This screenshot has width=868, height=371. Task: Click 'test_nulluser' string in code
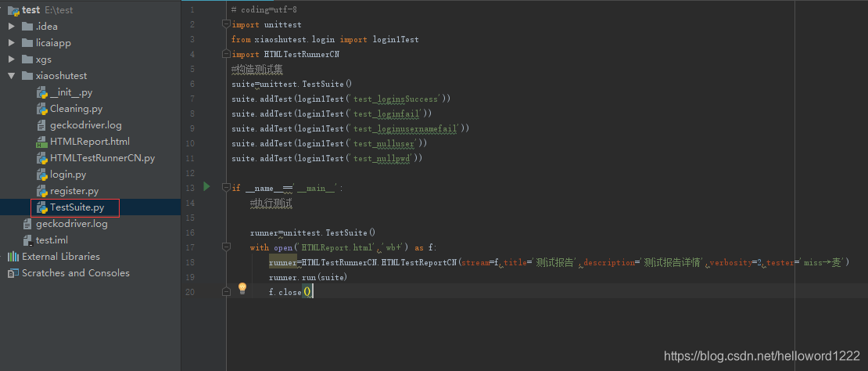point(384,144)
